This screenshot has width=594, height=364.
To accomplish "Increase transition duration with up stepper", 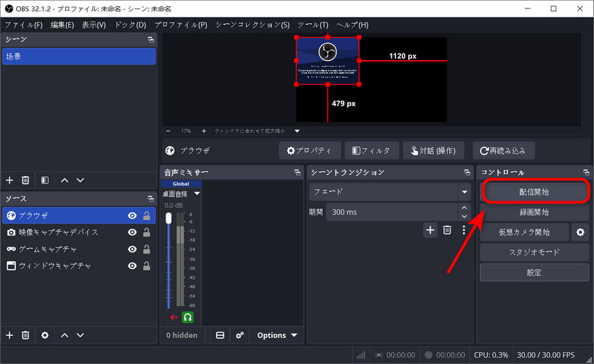I will point(465,208).
